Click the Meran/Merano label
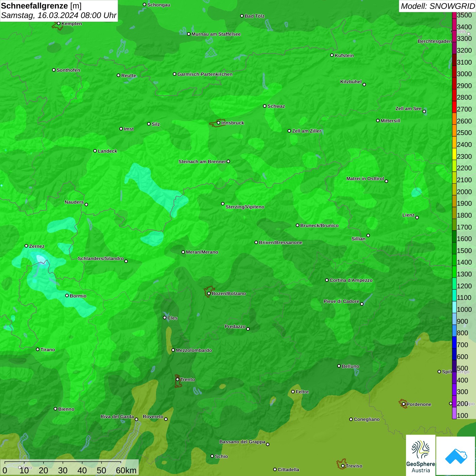 [x=202, y=252]
